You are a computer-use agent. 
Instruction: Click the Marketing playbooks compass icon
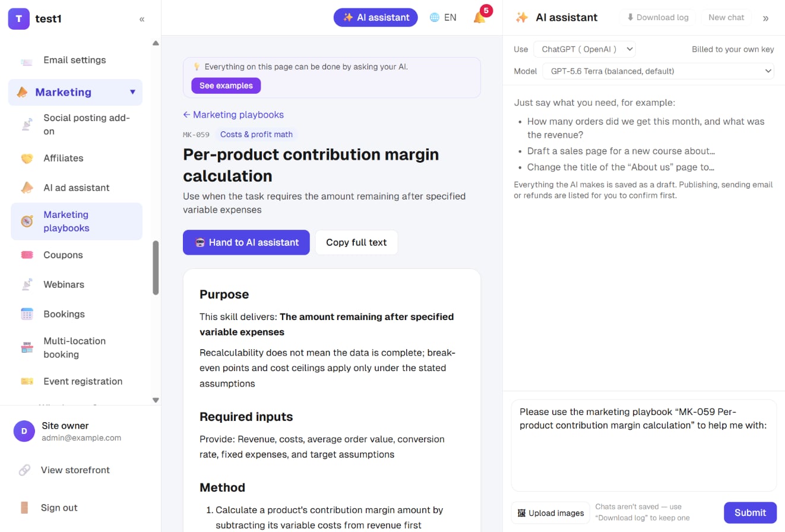click(27, 221)
